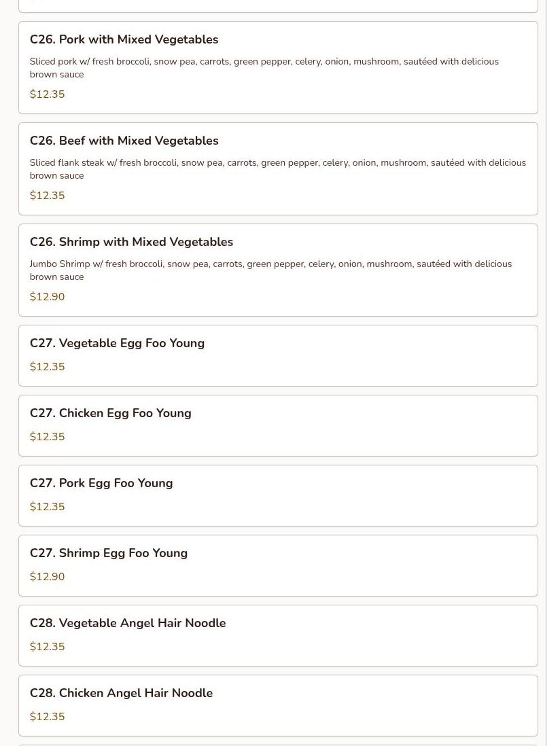Click the price of Vegetable Egg Foo Young
This screenshot has width=560, height=746.
(x=48, y=367)
